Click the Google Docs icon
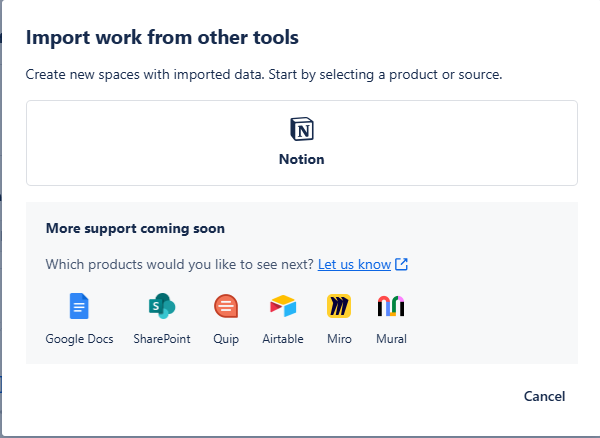The width and height of the screenshot is (600, 438). point(79,306)
